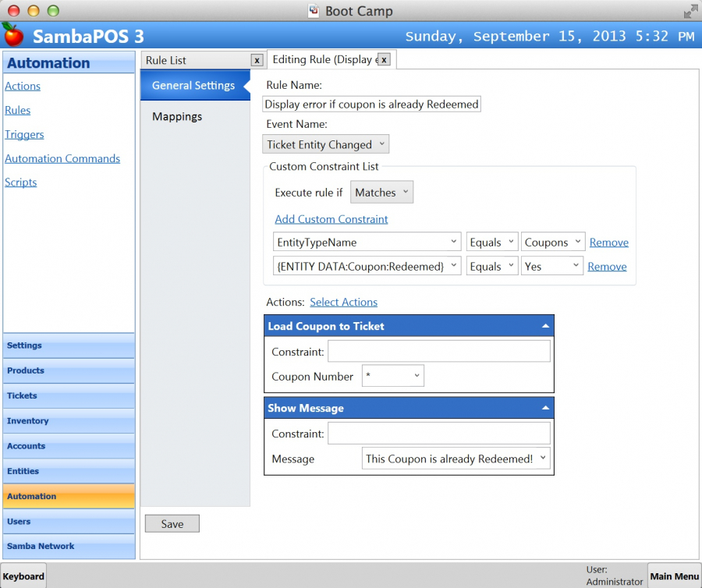
Task: Open the Triggers link in Automation
Action: (x=24, y=134)
